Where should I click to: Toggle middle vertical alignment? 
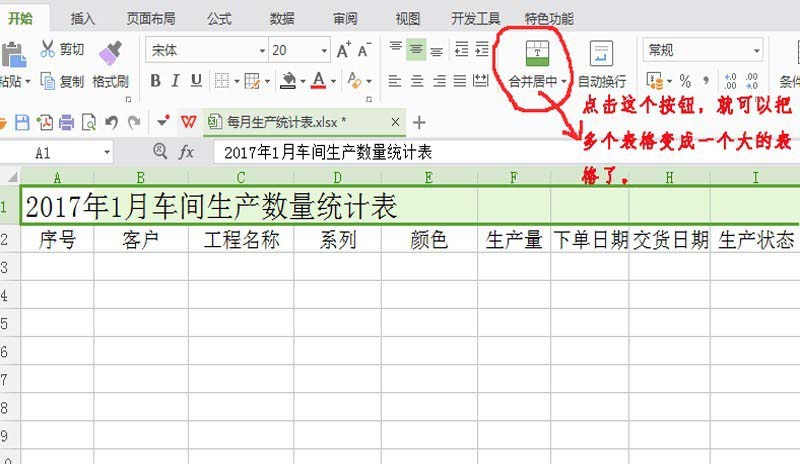416,50
